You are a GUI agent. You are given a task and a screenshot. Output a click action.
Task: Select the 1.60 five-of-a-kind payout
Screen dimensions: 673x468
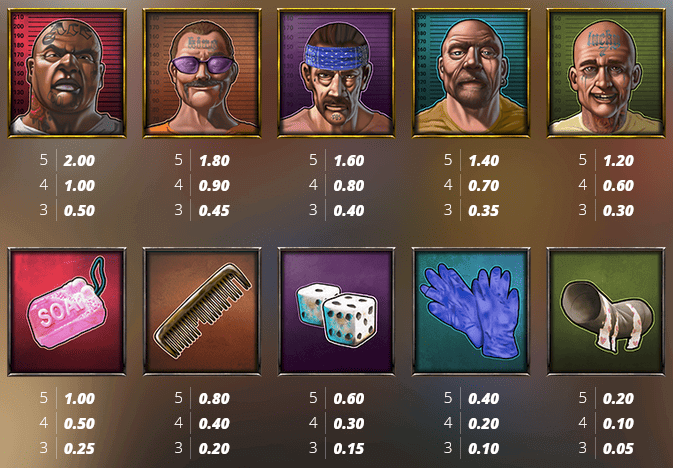coord(349,161)
